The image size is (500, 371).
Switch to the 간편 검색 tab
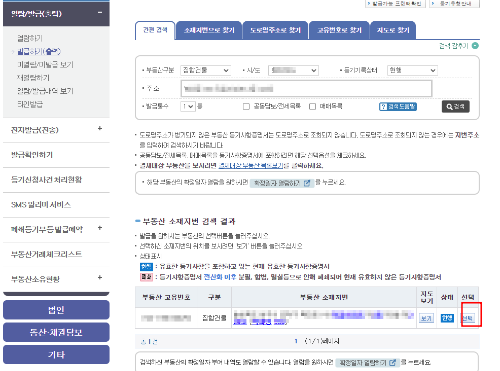click(x=155, y=30)
